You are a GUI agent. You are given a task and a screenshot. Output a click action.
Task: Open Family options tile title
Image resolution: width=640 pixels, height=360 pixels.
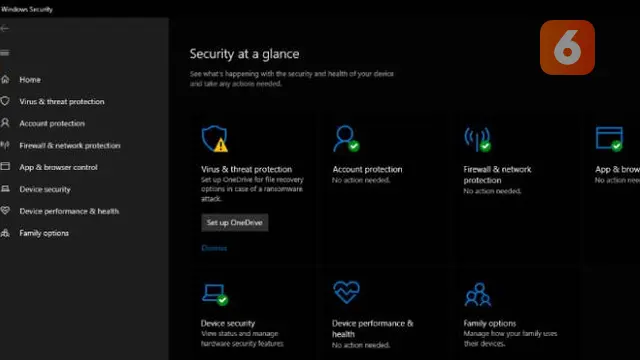pos(489,323)
